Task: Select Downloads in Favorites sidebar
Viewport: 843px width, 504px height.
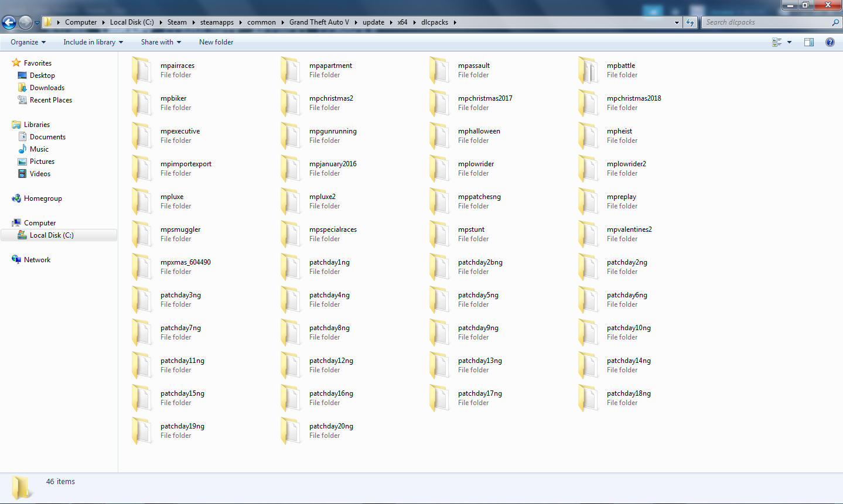Action: point(47,88)
